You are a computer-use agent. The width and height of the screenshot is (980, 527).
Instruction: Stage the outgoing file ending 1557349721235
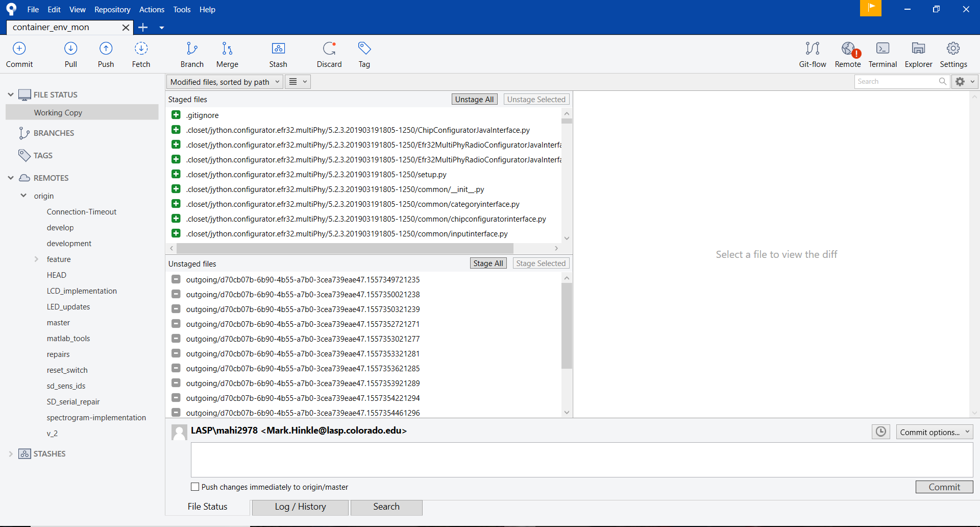(x=176, y=279)
